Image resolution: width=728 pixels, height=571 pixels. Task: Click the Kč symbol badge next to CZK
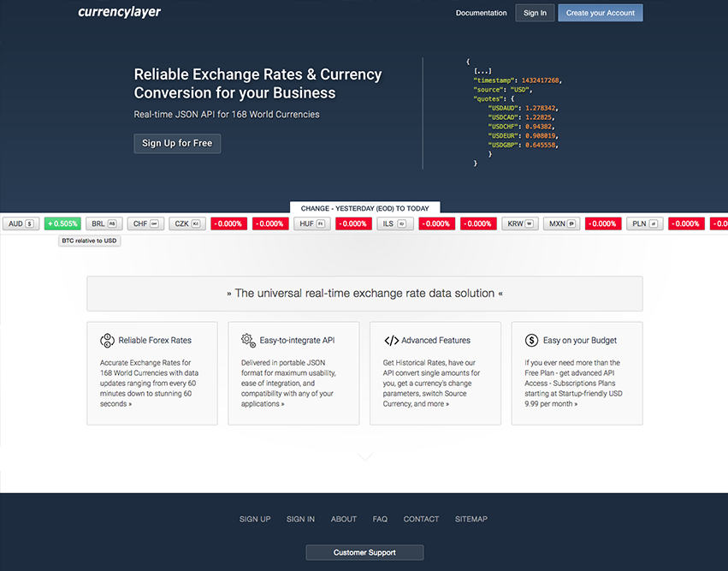pos(195,224)
